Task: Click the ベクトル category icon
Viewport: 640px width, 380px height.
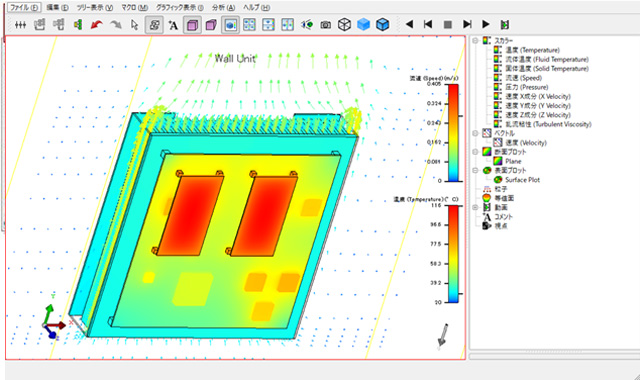Action: pos(486,133)
